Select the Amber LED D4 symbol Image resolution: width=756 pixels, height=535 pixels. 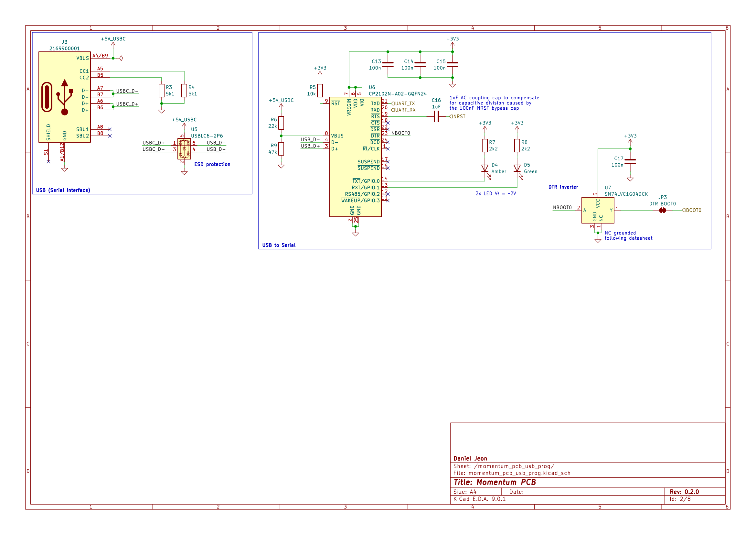pyautogui.click(x=485, y=169)
